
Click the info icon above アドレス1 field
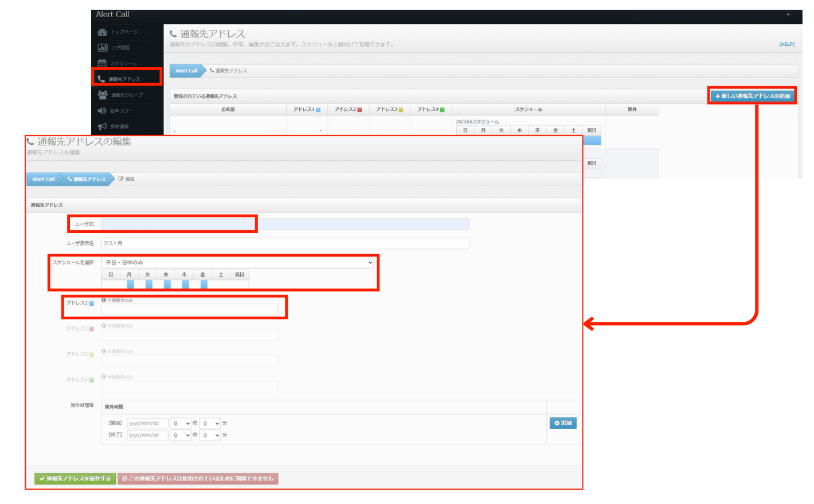pyautogui.click(x=104, y=300)
